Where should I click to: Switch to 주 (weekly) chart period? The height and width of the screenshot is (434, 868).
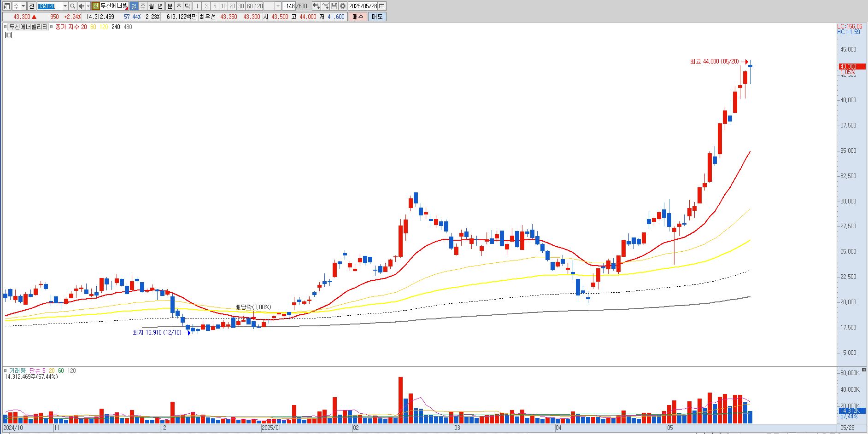coord(142,6)
